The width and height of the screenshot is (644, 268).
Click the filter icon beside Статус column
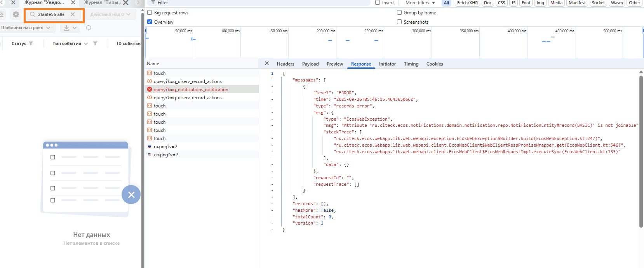coord(31,43)
